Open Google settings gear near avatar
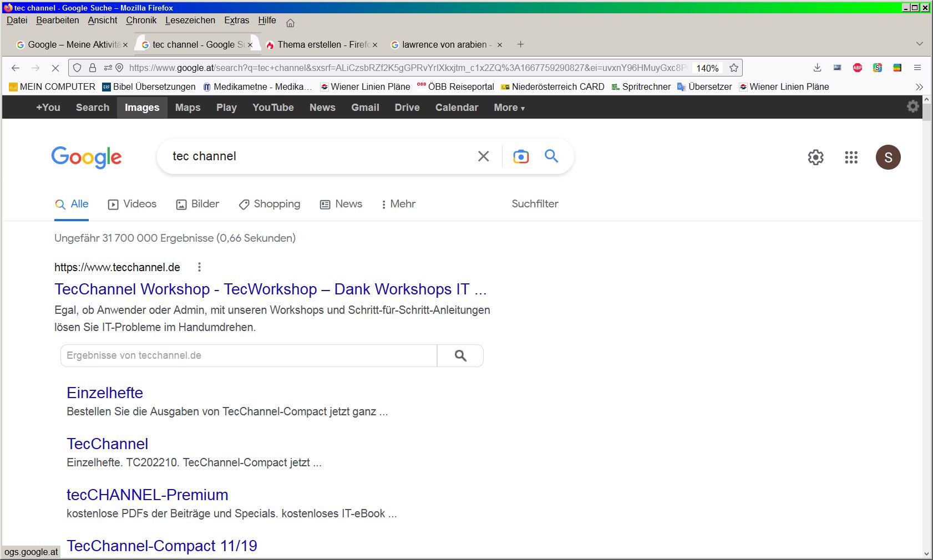Image resolution: width=933 pixels, height=560 pixels. [x=815, y=157]
